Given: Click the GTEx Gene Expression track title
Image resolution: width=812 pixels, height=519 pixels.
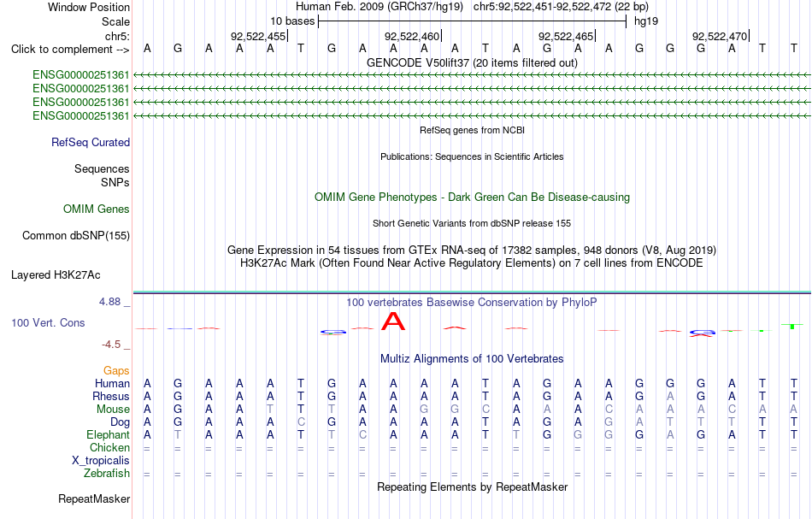Looking at the screenshot, I should coord(472,251).
